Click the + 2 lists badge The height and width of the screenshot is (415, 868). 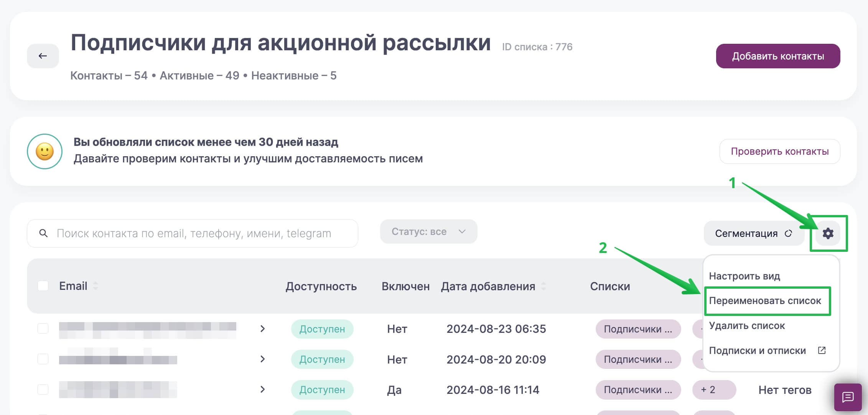point(713,390)
